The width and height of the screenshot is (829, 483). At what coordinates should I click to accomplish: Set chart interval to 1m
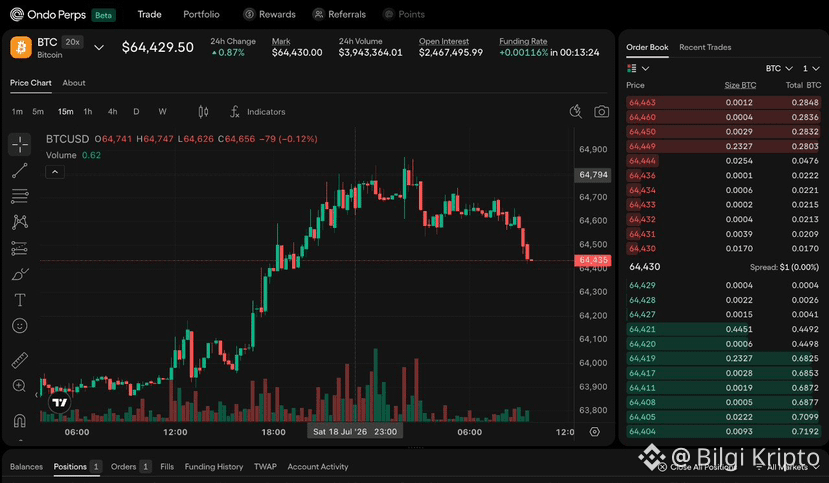coord(17,112)
